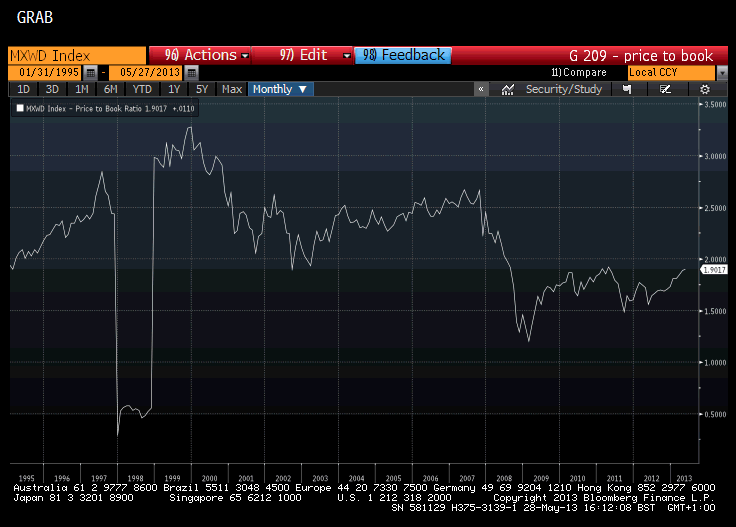This screenshot has width=736, height=527.
Task: Open the 96) Actions dropdown menu
Action: [x=200, y=55]
